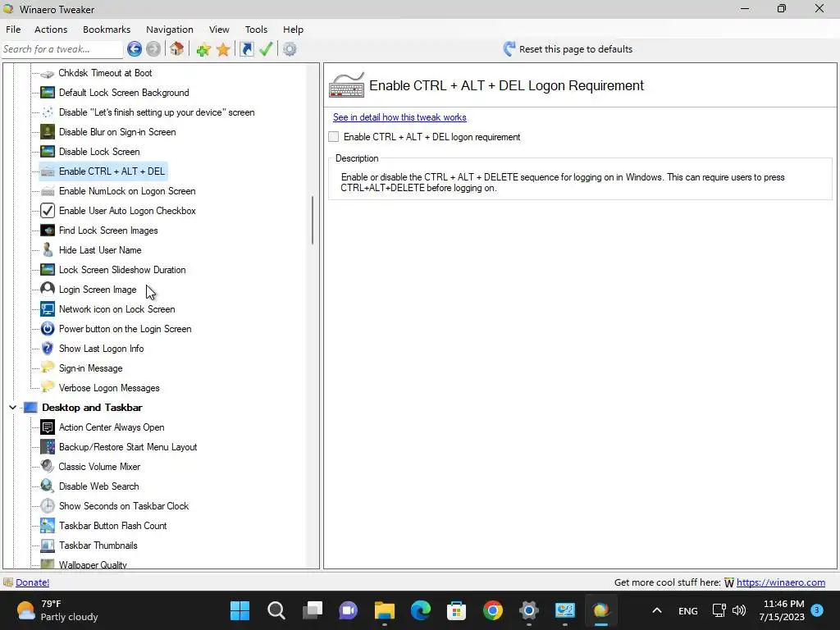Image resolution: width=840 pixels, height=630 pixels.
Task: Click the Back navigation arrow icon
Action: 135,49
